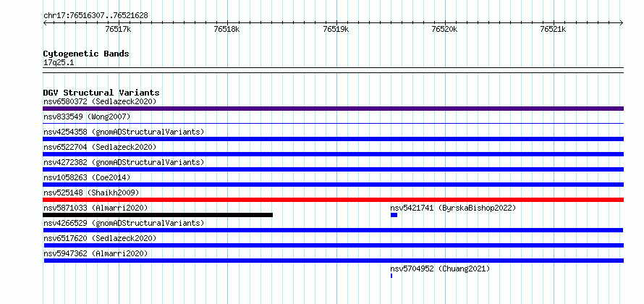Screen dimensions: 644x304
Task: Click the small blue nsv5421741 feature
Action: point(394,215)
